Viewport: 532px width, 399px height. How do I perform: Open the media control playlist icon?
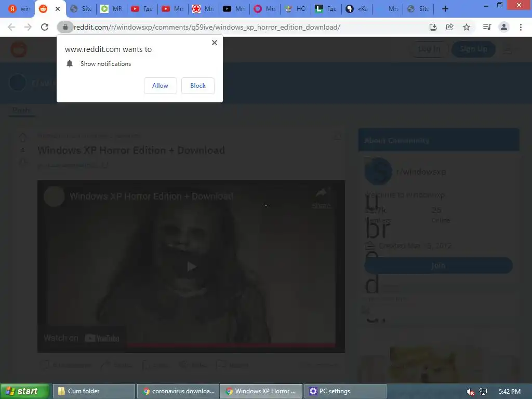pyautogui.click(x=487, y=27)
